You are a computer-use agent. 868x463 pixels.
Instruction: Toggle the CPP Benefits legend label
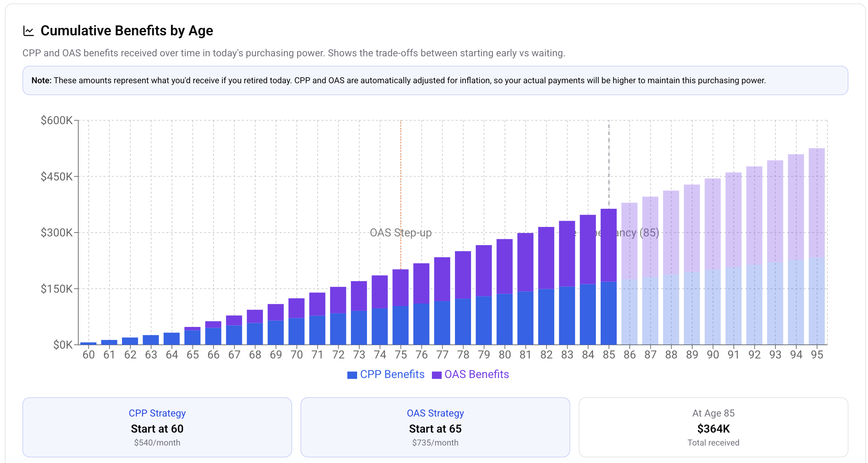coord(392,375)
